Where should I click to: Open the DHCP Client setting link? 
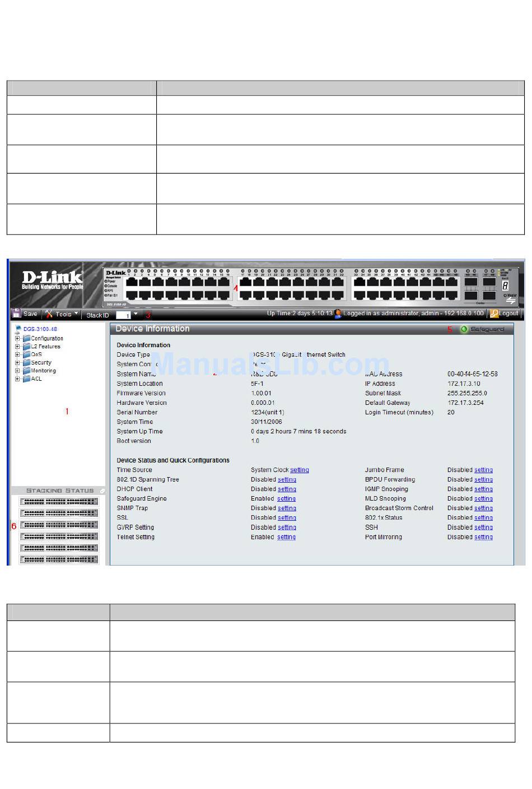point(287,489)
